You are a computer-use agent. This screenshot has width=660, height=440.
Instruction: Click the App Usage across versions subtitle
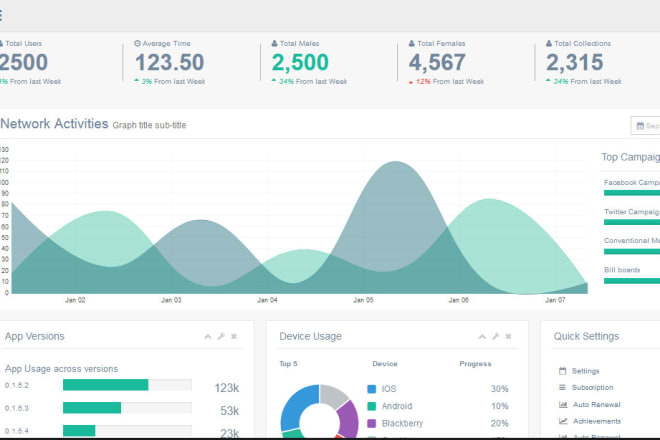(61, 369)
